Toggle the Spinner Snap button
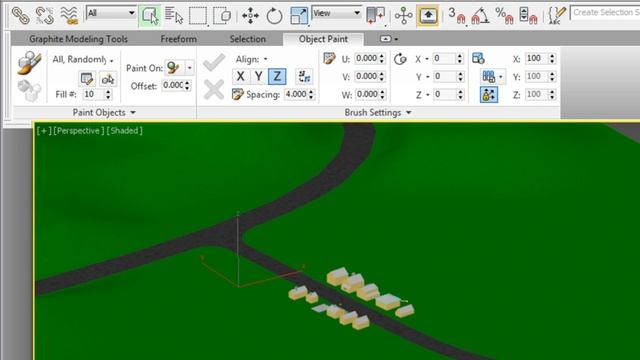Screen dimensions: 640x360 click(528, 16)
